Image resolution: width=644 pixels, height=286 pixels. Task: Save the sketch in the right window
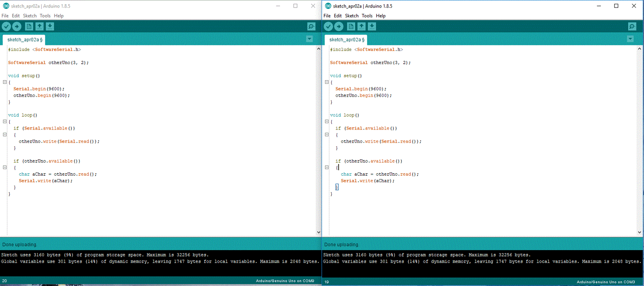click(371, 26)
